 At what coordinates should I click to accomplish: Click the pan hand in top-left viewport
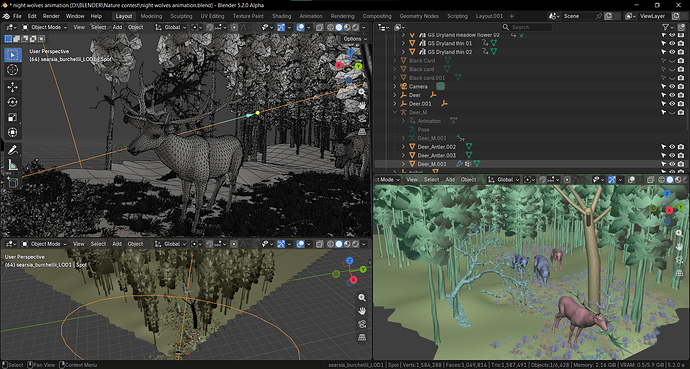362,105
